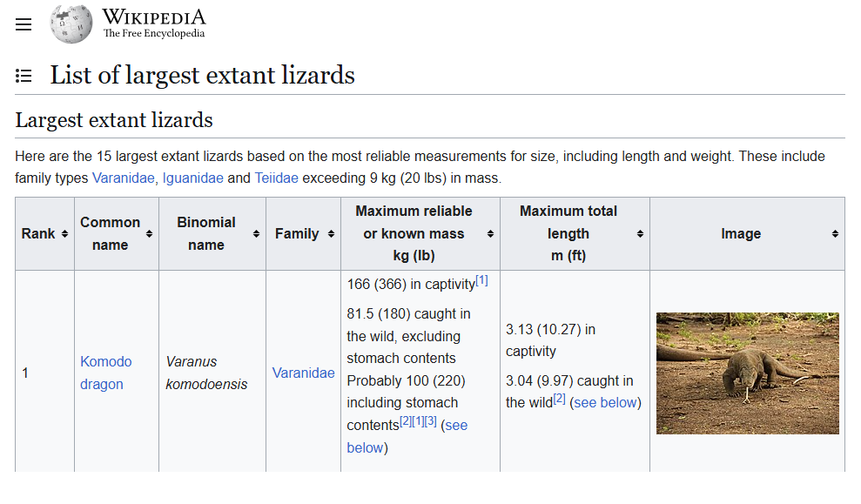View the Komodo dragon photo
This screenshot has width=861, height=504.
point(747,373)
